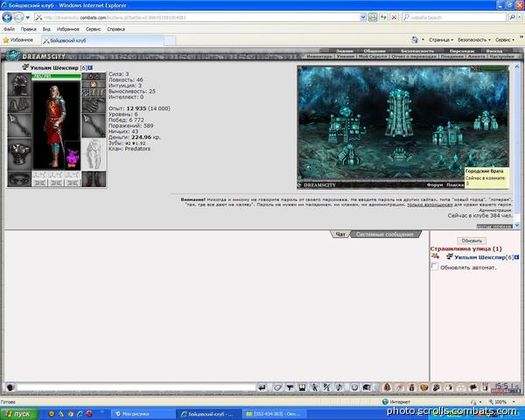Click the browser search input box

455,17
